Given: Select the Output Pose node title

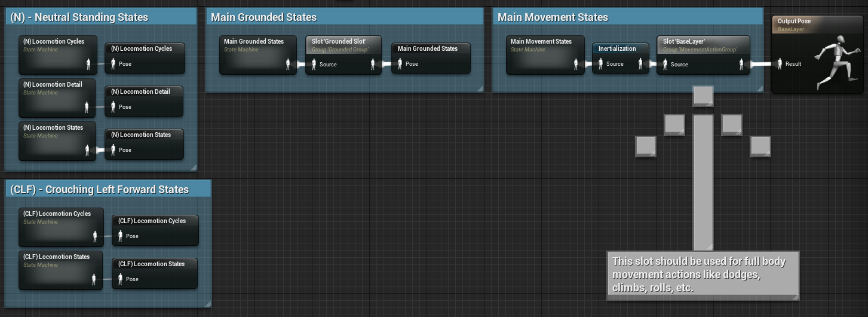Looking at the screenshot, I should (794, 21).
